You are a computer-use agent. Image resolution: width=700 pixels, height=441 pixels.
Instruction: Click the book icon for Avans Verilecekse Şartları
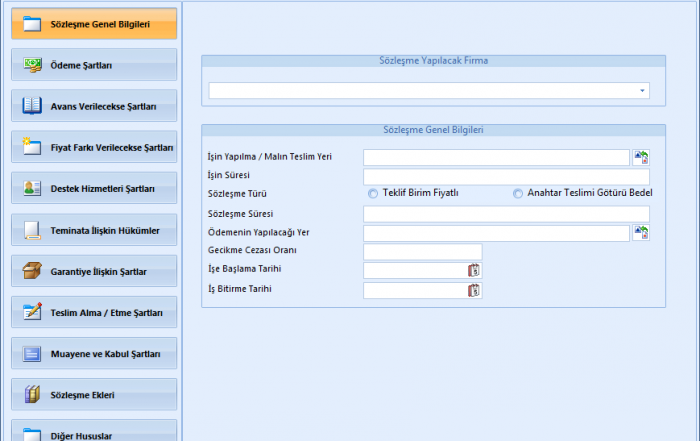pyautogui.click(x=32, y=106)
